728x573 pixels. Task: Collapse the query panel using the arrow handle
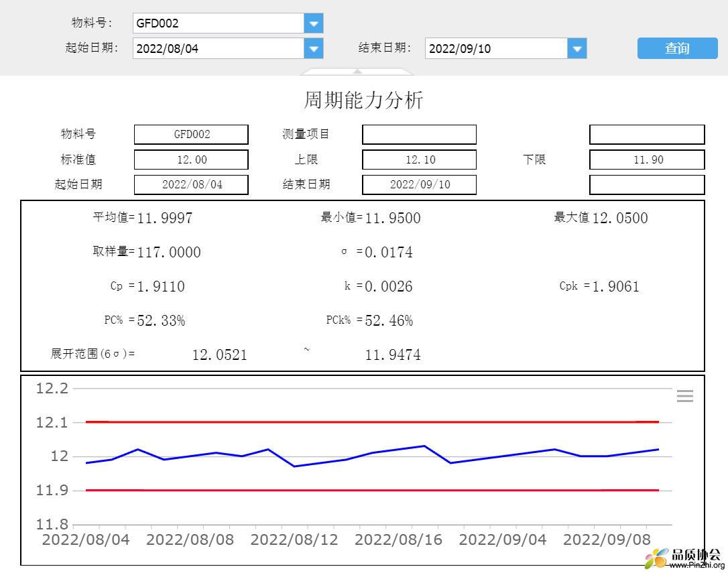(x=357, y=72)
